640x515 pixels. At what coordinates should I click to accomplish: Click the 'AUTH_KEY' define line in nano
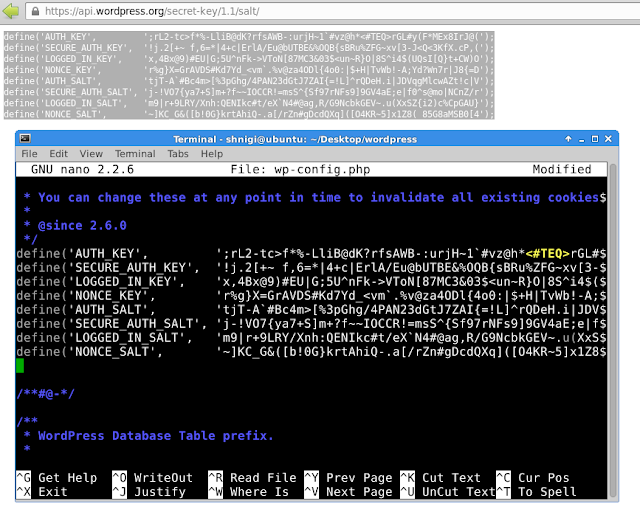pyautogui.click(x=311, y=254)
